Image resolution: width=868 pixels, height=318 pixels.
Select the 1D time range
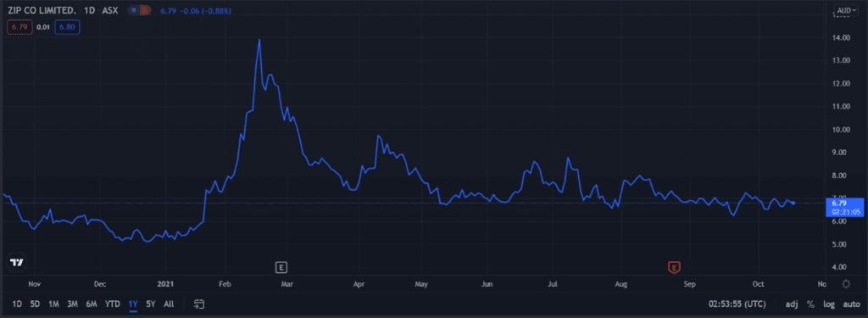pos(17,304)
